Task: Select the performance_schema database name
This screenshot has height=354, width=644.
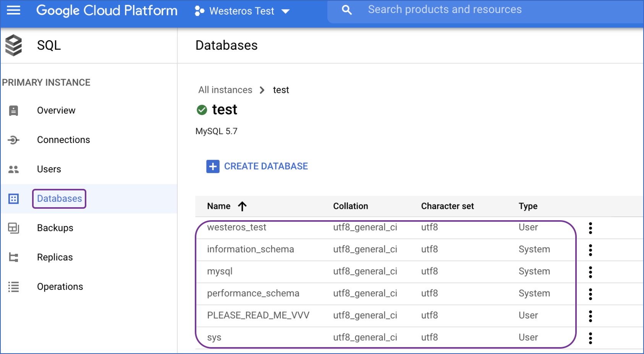Action: [x=253, y=293]
